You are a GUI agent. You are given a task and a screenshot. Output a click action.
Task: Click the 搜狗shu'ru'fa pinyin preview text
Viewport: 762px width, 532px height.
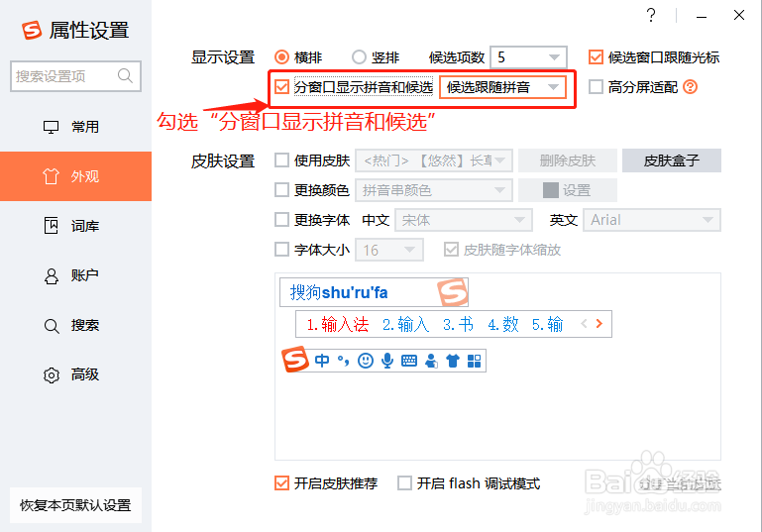(x=339, y=292)
